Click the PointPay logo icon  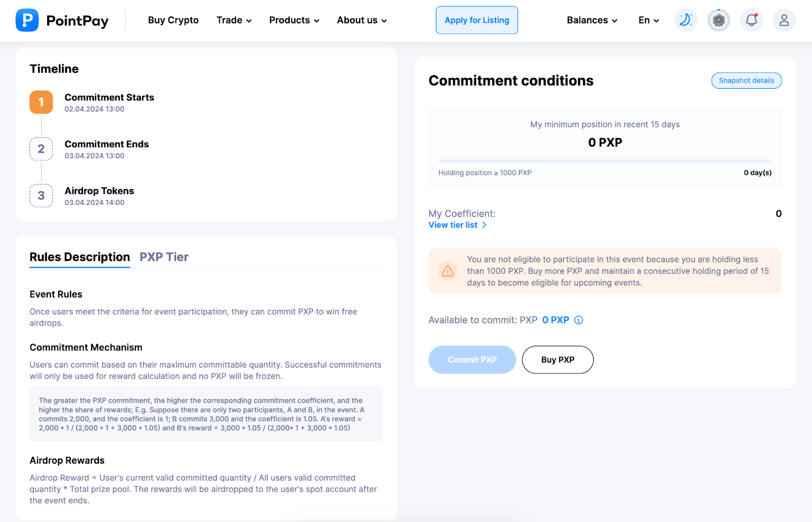[27, 20]
